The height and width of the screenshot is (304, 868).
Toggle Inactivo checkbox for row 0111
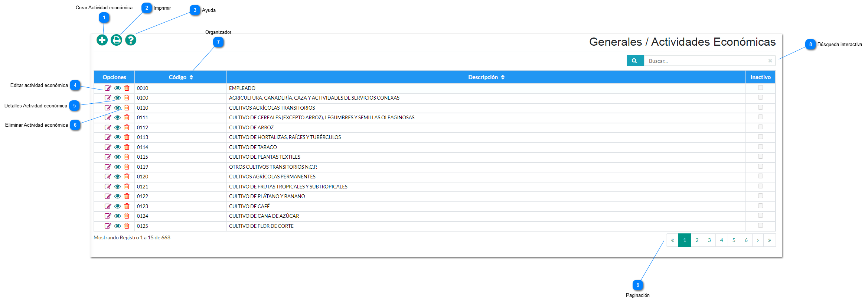click(x=760, y=117)
